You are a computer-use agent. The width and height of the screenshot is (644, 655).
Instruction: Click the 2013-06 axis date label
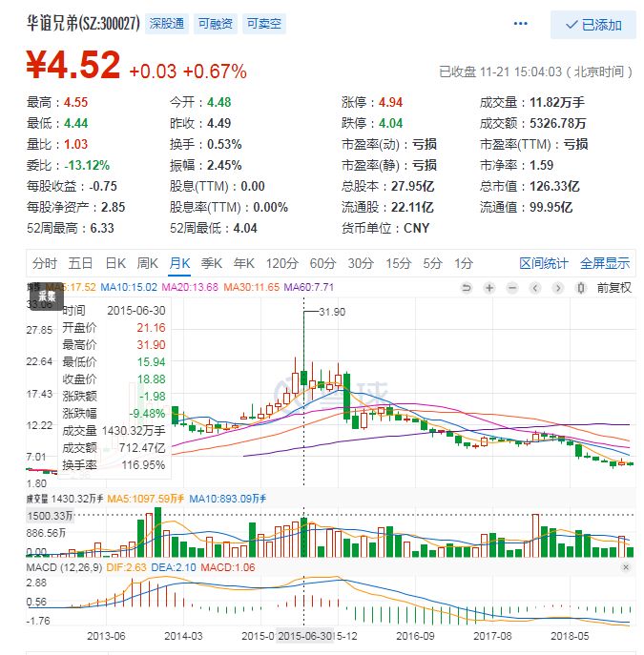(x=106, y=636)
